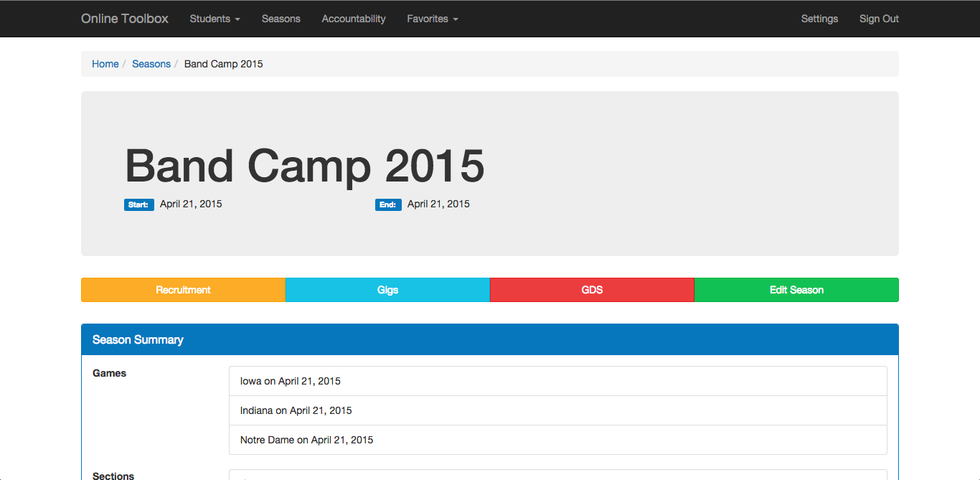Click the Season Summary panel header
This screenshot has height=480, width=980.
490,339
